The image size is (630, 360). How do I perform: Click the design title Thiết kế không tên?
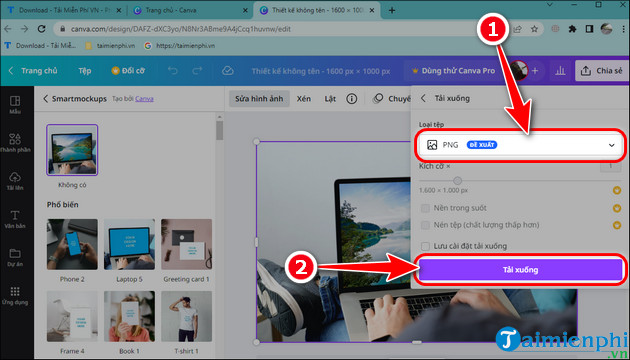(321, 71)
